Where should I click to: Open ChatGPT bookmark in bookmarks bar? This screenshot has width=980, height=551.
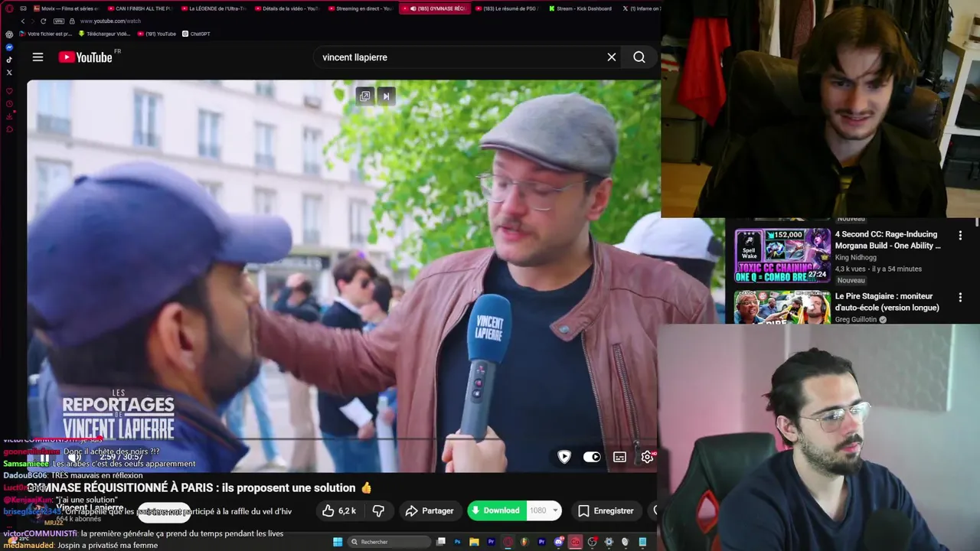click(196, 34)
